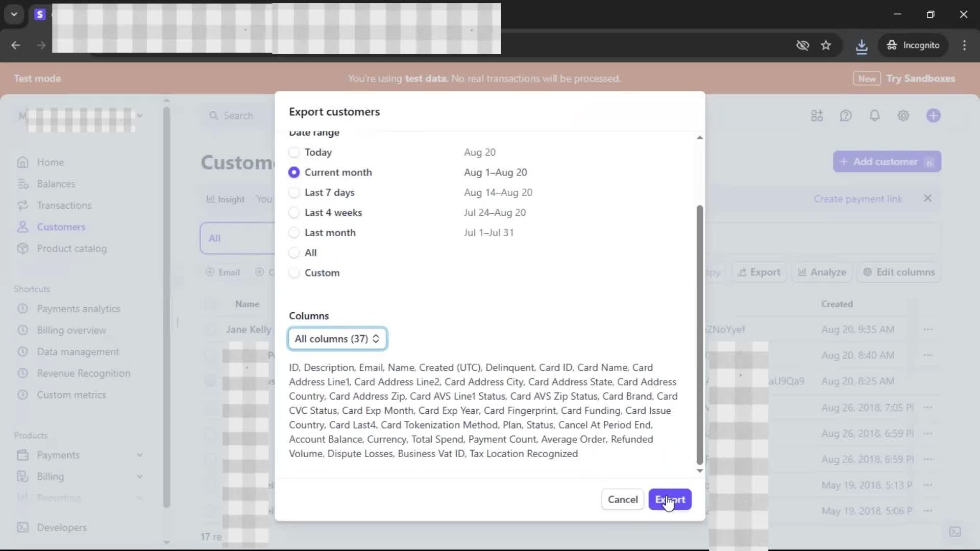Open Product catalog in the sidebar
This screenshot has width=980, height=551.
click(x=71, y=248)
